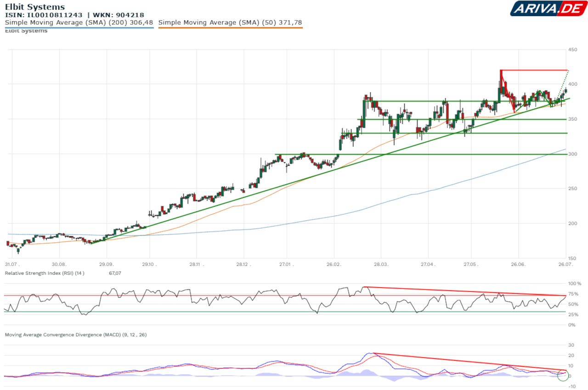The image size is (588, 390).
Task: Toggle the SMA (50) legend entry
Action: (230, 22)
